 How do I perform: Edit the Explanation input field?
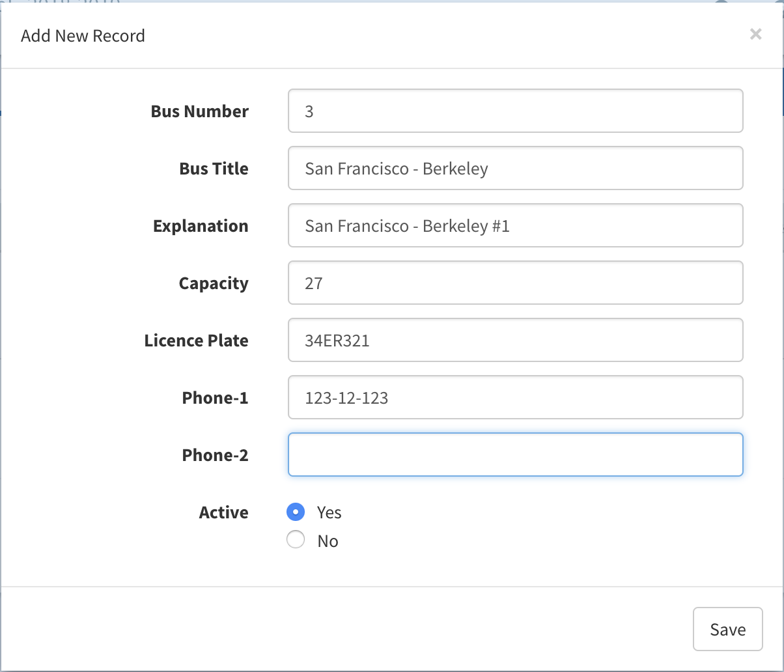pyautogui.click(x=515, y=226)
